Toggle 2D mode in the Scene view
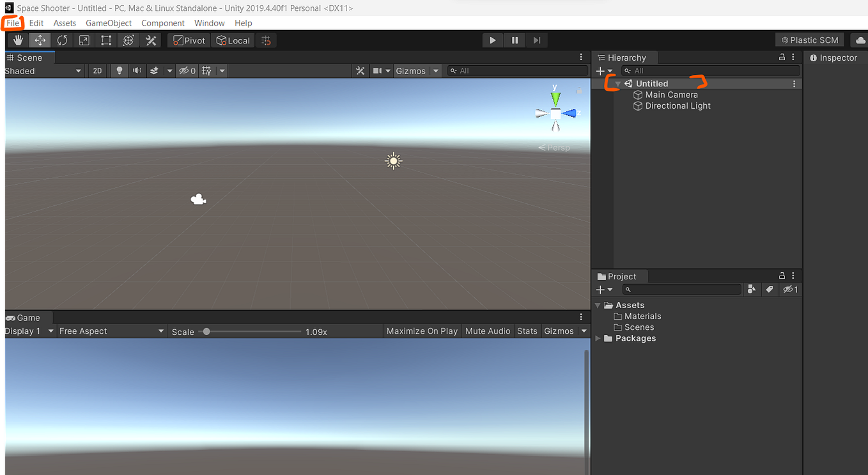 (x=97, y=70)
